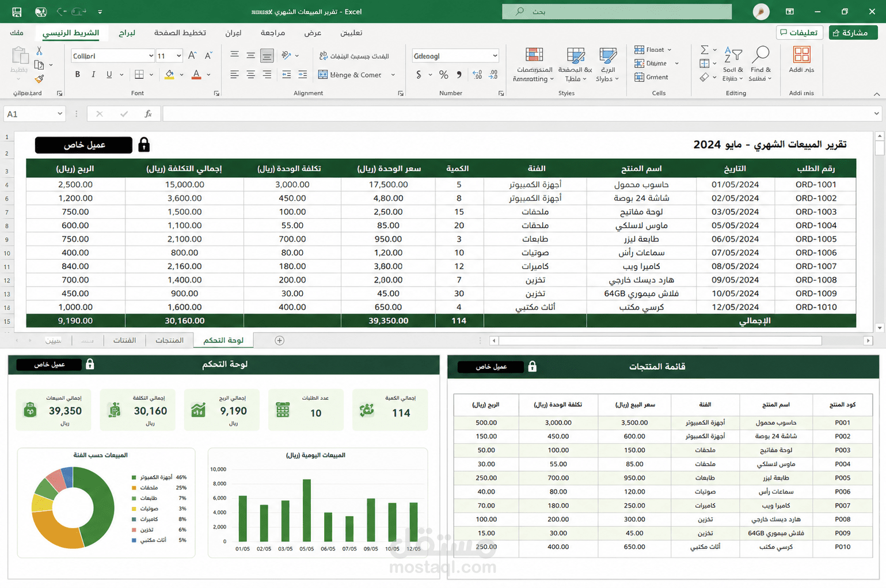Open the Home ribbon tab الشريط الرئيسي

(x=71, y=33)
